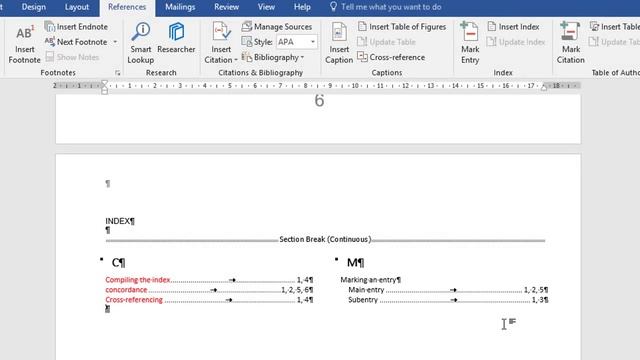Click the Subentry index line
Image resolution: width=640 pixels, height=360 pixels.
tap(363, 300)
